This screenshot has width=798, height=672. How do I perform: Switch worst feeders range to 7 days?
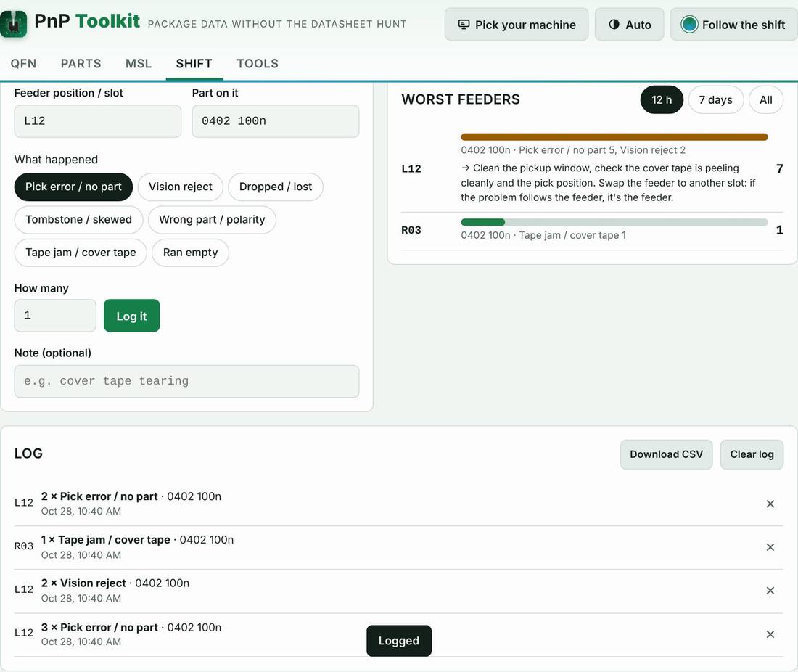point(715,99)
